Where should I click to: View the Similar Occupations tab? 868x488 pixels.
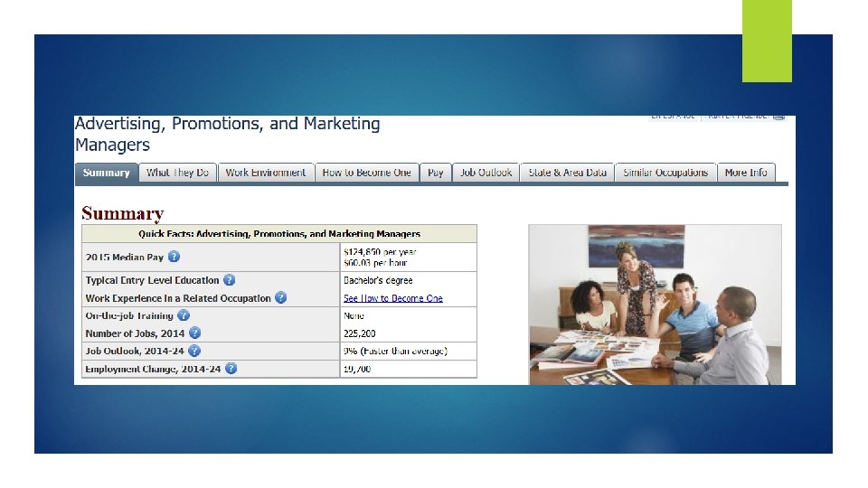pos(665,173)
